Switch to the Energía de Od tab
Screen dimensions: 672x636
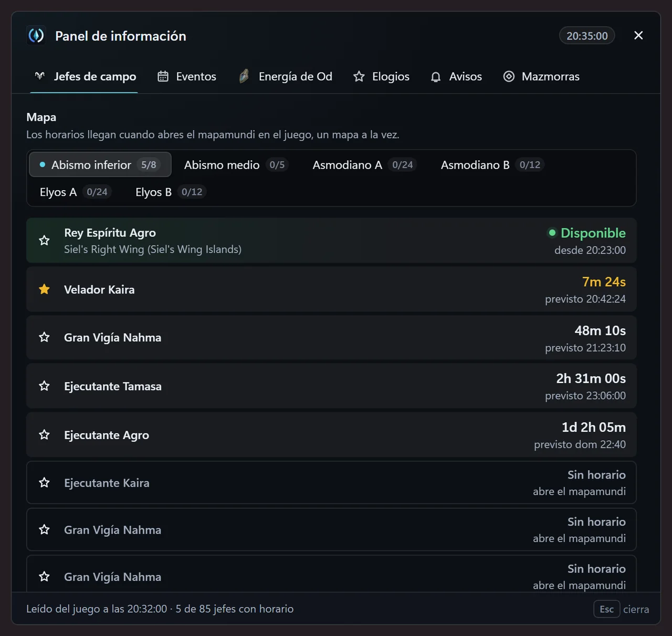tap(286, 77)
